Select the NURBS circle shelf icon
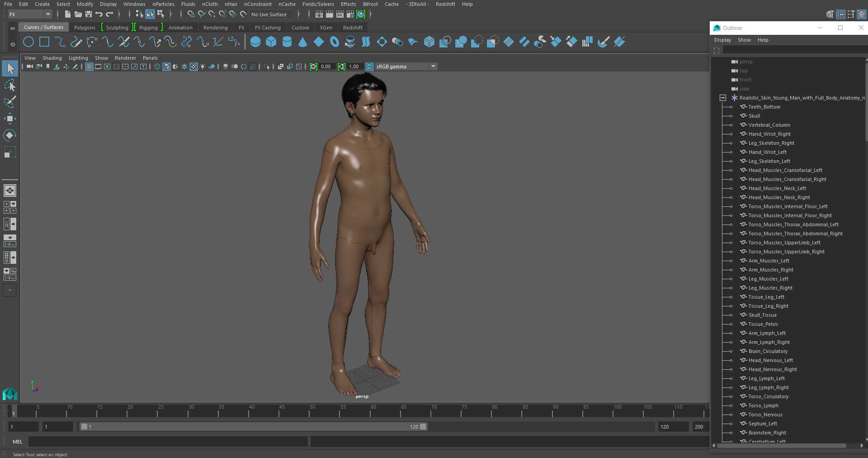The image size is (868, 458). pos(28,42)
